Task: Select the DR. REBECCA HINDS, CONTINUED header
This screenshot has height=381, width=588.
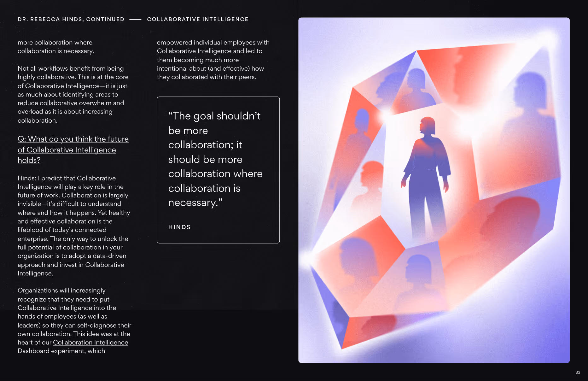Action: point(71,19)
